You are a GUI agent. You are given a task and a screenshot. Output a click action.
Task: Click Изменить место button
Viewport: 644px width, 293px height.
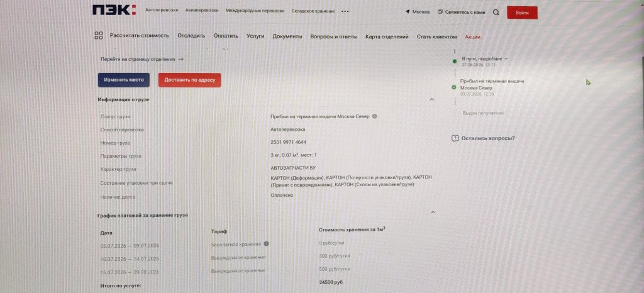tap(124, 80)
